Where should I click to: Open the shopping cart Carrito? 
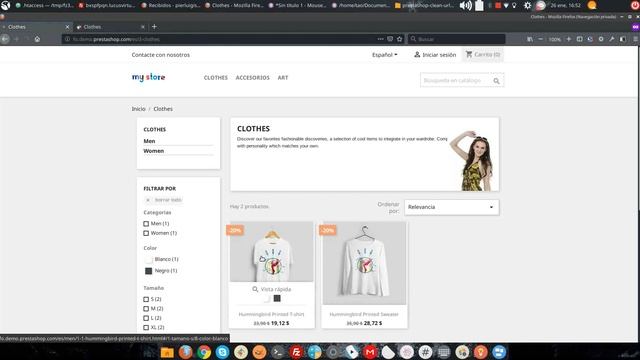coord(483,54)
